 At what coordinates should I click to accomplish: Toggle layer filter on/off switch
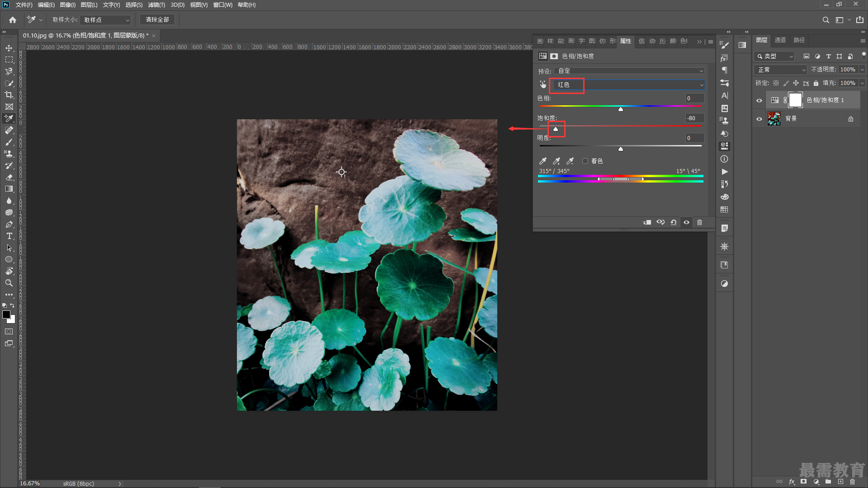(863, 55)
